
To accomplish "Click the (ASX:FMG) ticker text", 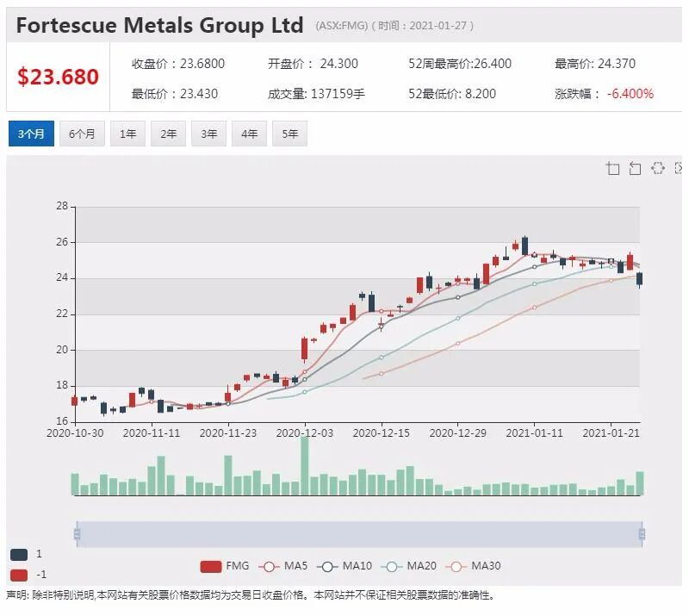I will [341, 26].
